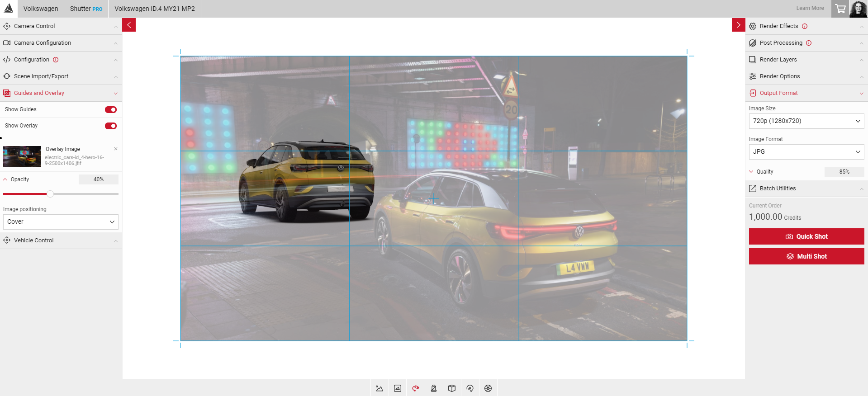Collapse the Quality setting chevron
The height and width of the screenshot is (396, 868).
click(751, 172)
